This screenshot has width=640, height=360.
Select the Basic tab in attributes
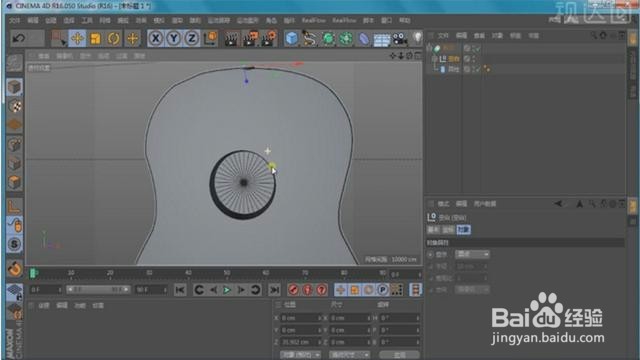(x=433, y=230)
